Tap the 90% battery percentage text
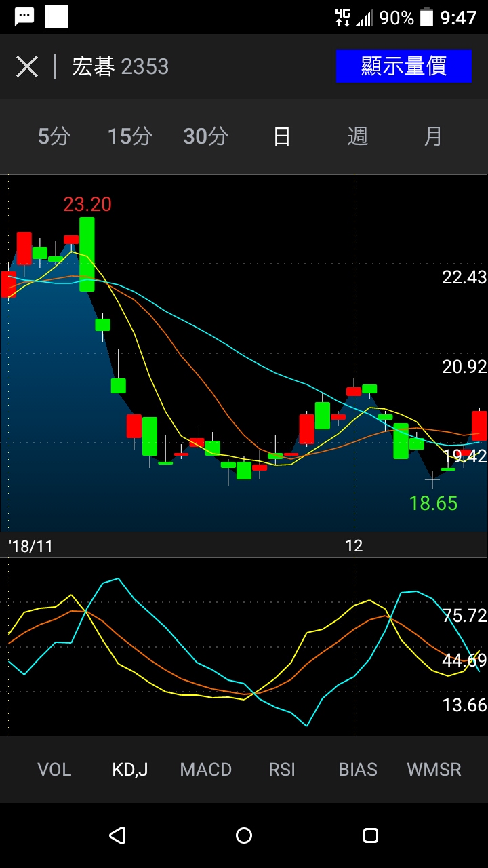Image resolution: width=488 pixels, height=868 pixels. (x=396, y=18)
